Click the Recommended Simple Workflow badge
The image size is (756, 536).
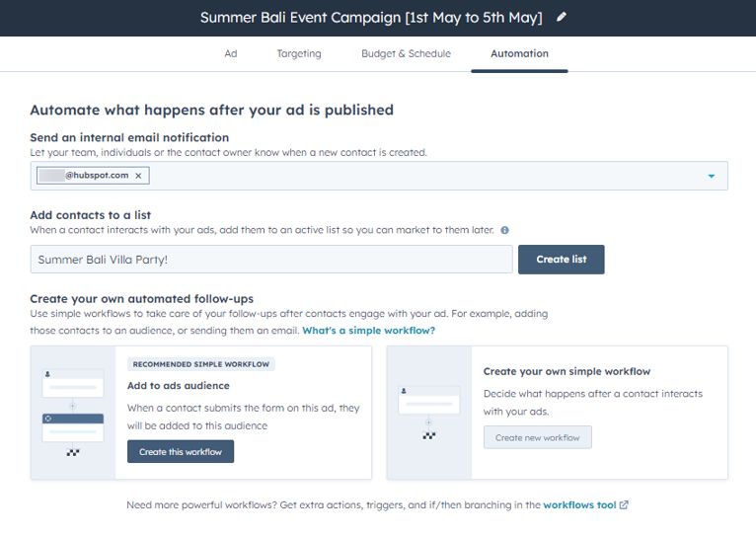click(201, 364)
